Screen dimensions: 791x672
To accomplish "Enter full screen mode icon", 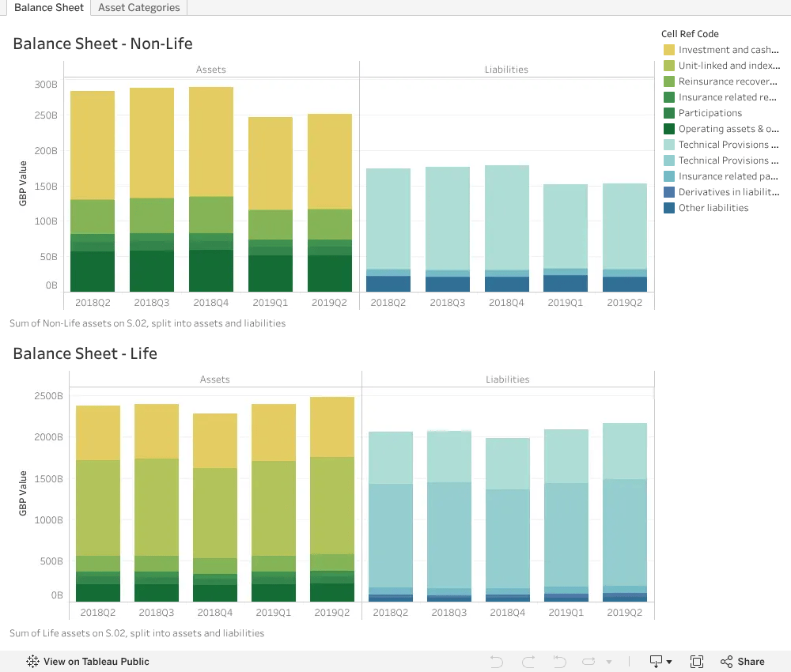I will click(x=697, y=662).
